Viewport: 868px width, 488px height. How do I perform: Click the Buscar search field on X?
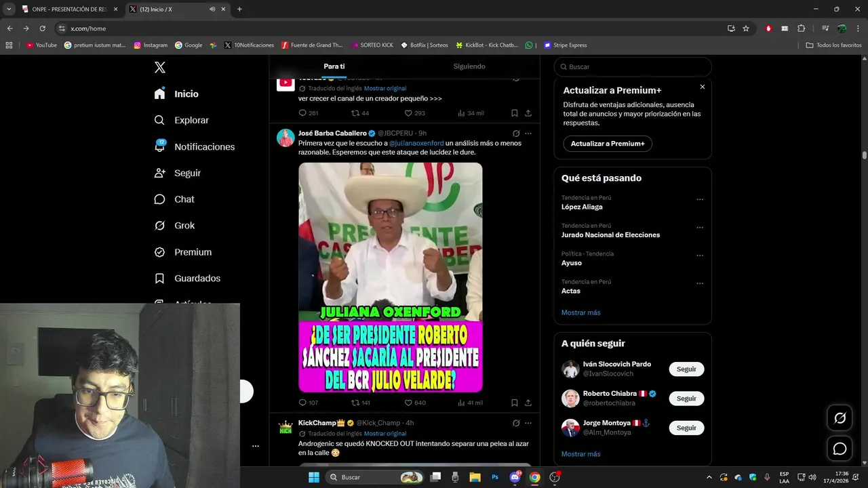(633, 67)
